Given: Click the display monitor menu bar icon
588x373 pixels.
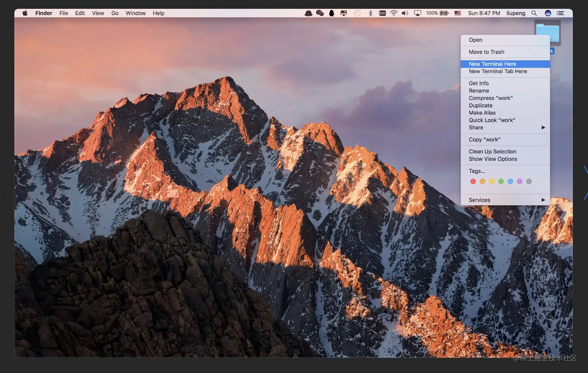Looking at the screenshot, I should [344, 13].
